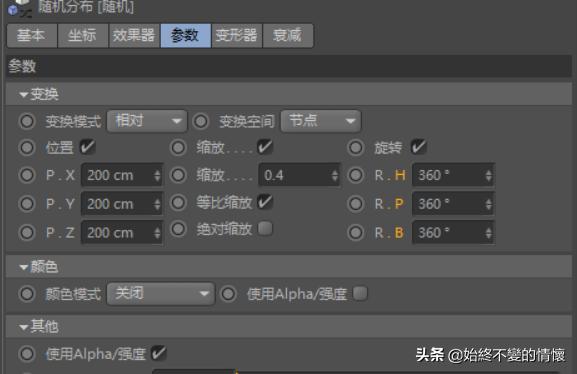This screenshot has height=374, width=577.
Task: Click the 缩放 0.4 stepper arrows
Action: (335, 175)
